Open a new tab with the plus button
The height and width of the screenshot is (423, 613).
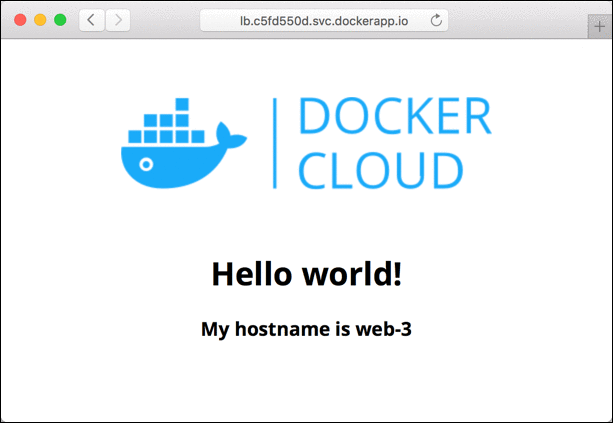(x=599, y=27)
